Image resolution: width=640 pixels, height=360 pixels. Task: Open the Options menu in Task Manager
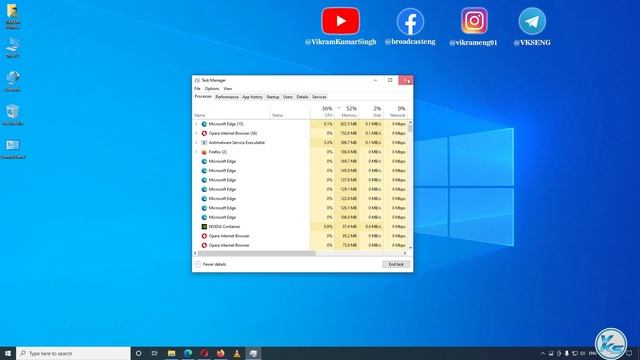coord(212,89)
